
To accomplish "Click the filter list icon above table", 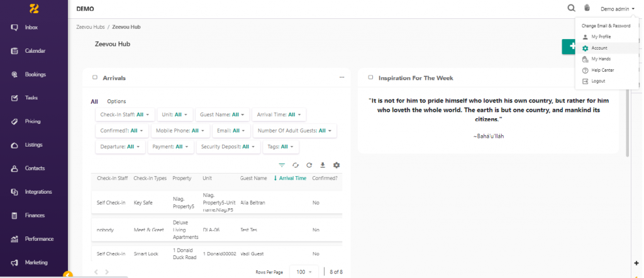I will click(282, 165).
